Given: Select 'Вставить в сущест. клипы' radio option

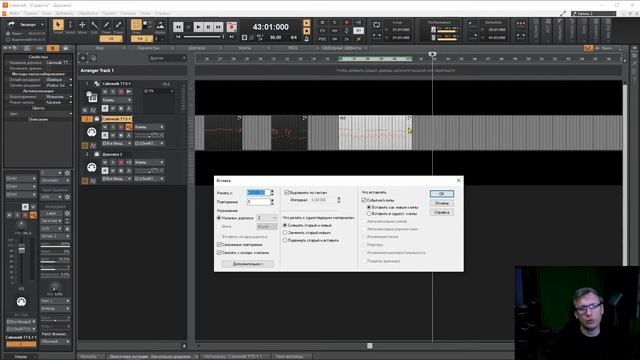Looking at the screenshot, I should [369, 213].
